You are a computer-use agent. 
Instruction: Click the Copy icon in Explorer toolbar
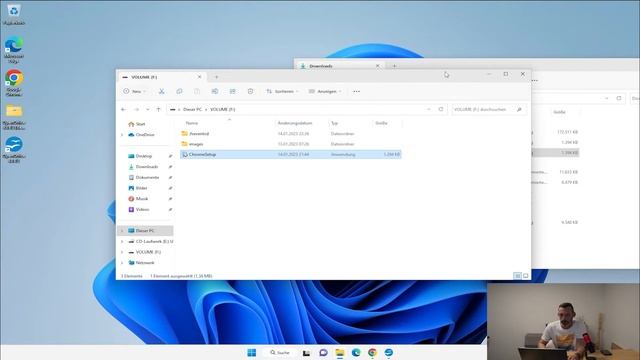click(179, 91)
